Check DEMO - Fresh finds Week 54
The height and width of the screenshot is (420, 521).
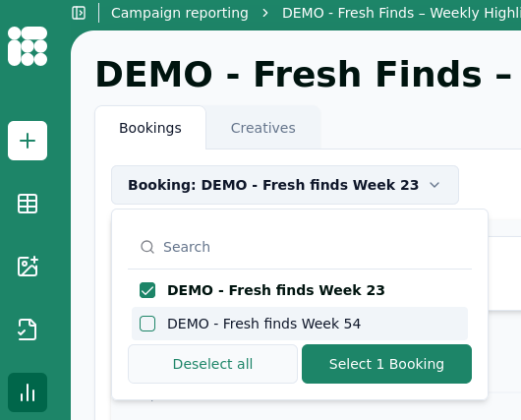tap(147, 324)
